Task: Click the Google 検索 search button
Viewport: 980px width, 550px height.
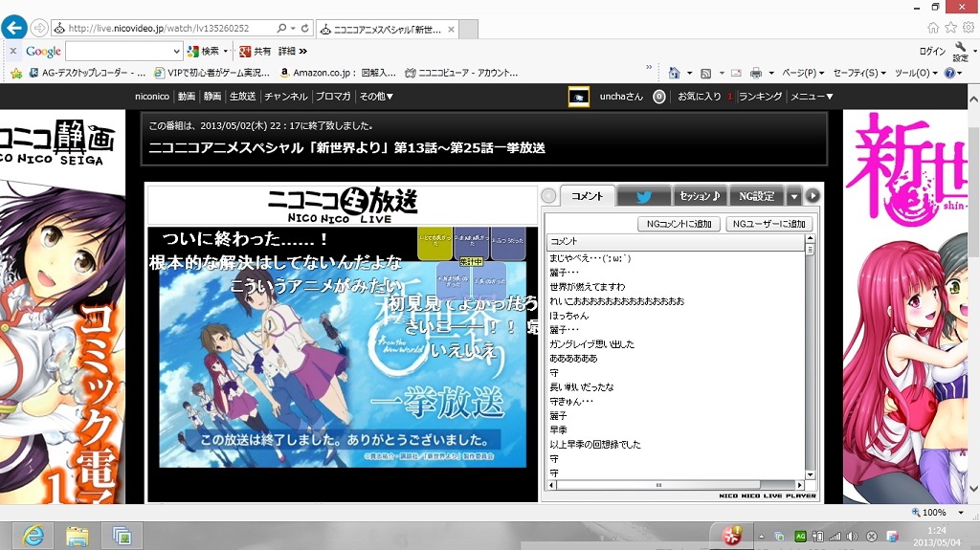Action: click(x=203, y=52)
